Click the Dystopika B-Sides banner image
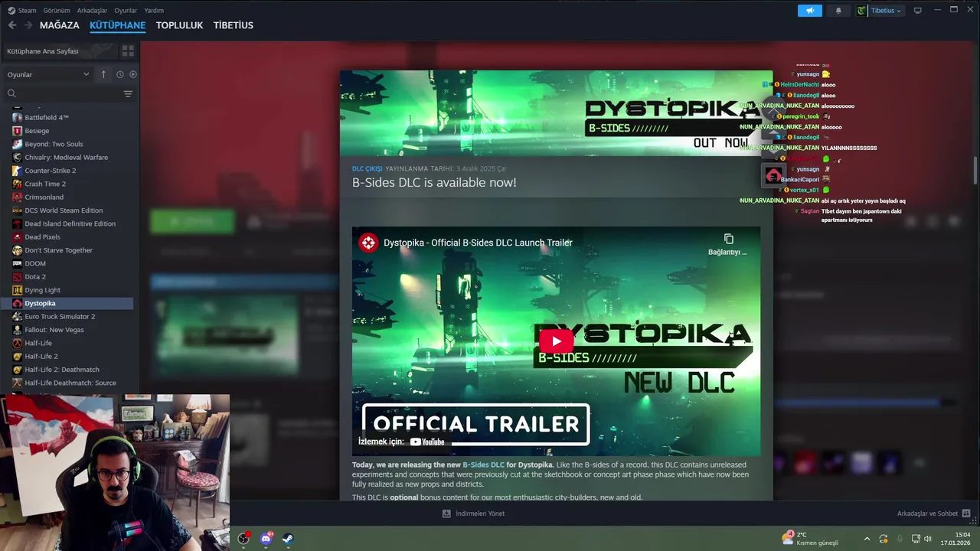 coord(557,113)
